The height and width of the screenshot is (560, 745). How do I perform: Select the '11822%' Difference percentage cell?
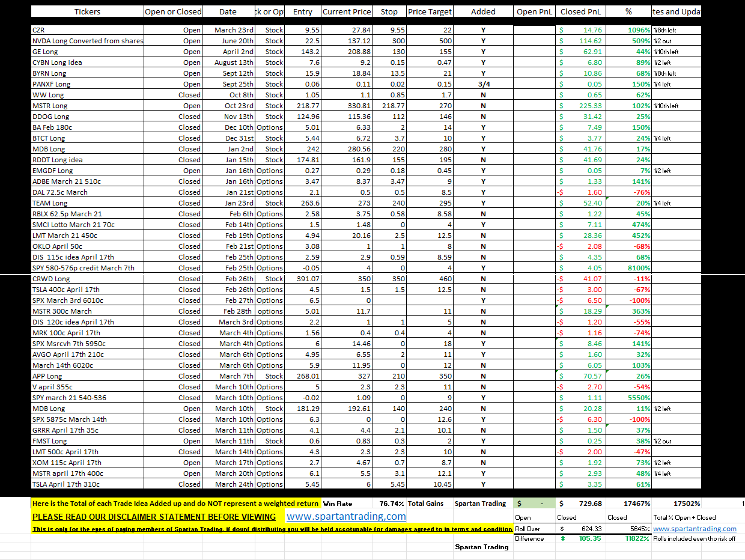(629, 539)
